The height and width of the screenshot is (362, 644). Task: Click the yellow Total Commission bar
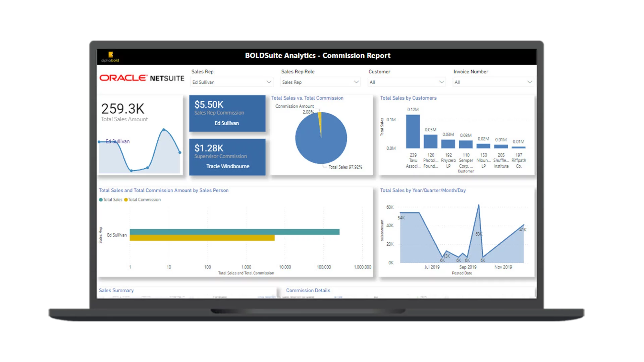click(x=202, y=238)
